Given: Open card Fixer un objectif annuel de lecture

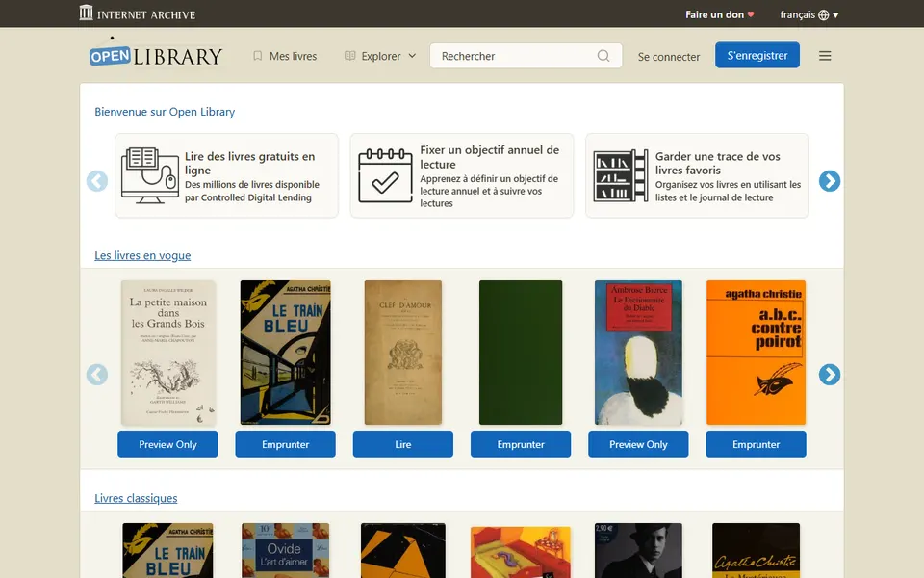Looking at the screenshot, I should pos(461,175).
